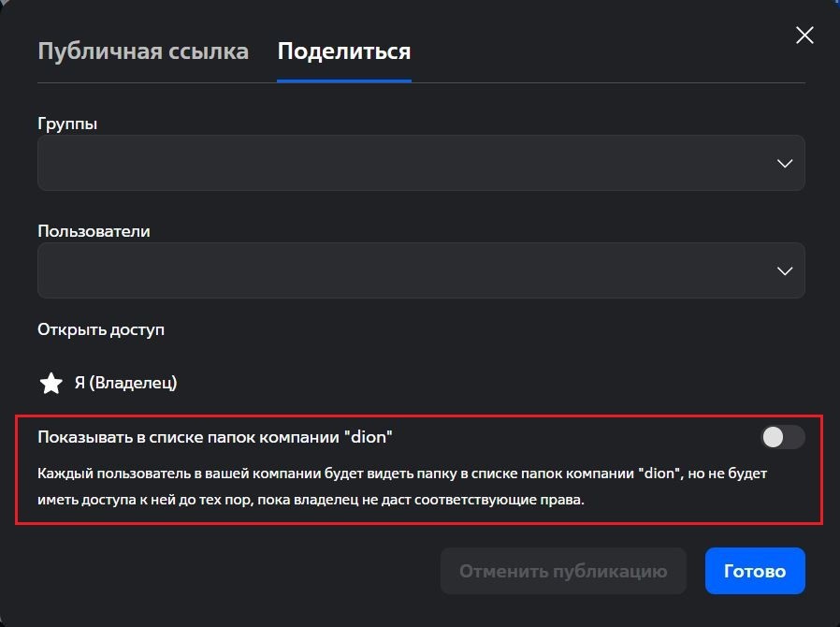Switch to the Публичная ссылка tab
Viewport: 840px width, 627px height.
point(143,51)
